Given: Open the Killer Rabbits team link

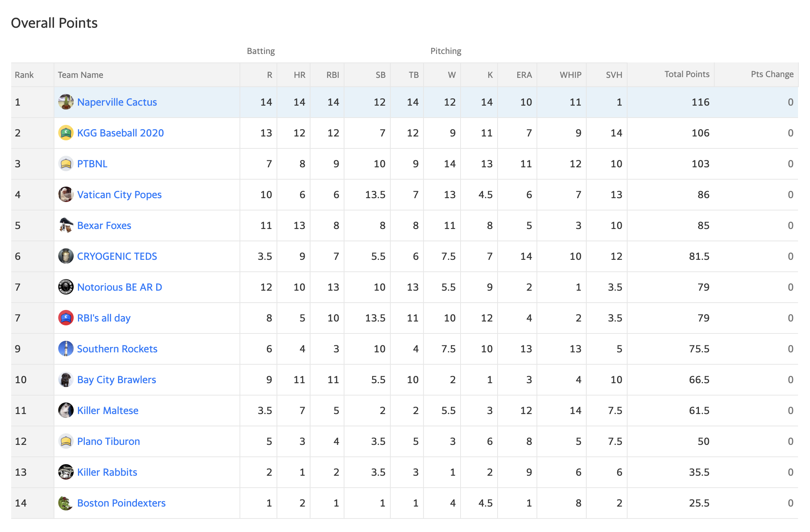Looking at the screenshot, I should tap(107, 472).
